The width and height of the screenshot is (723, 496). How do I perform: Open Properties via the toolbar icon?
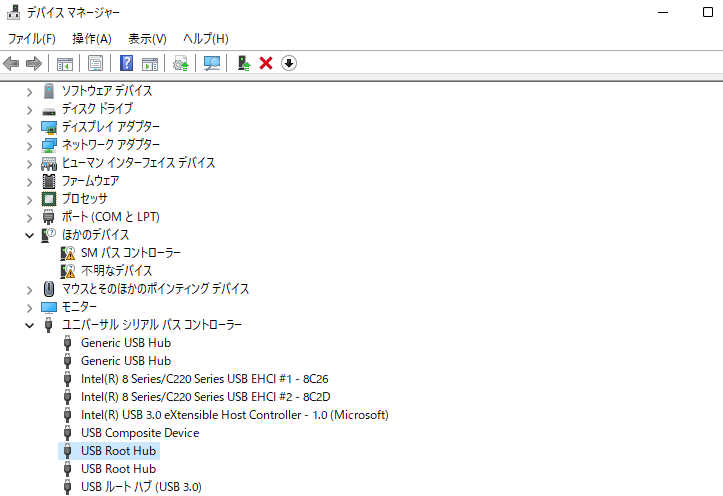click(x=95, y=63)
